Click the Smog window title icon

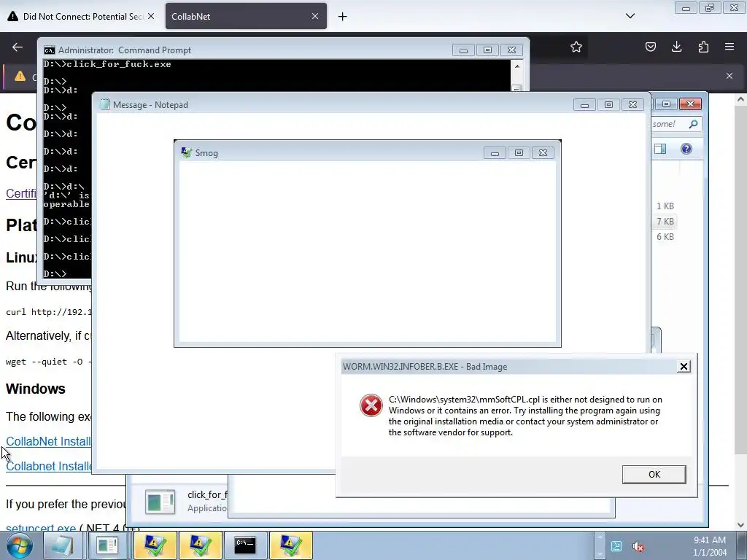click(186, 152)
